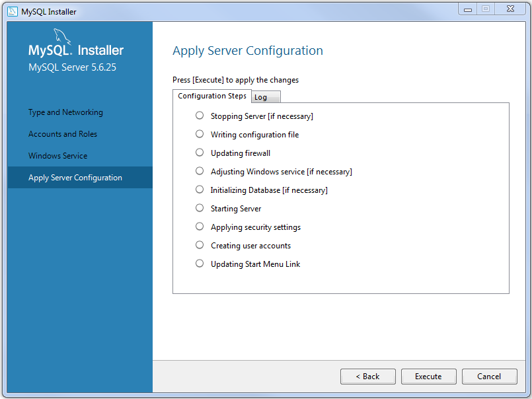
Task: Select the Updating Start Menu Link indicator
Action: point(200,264)
